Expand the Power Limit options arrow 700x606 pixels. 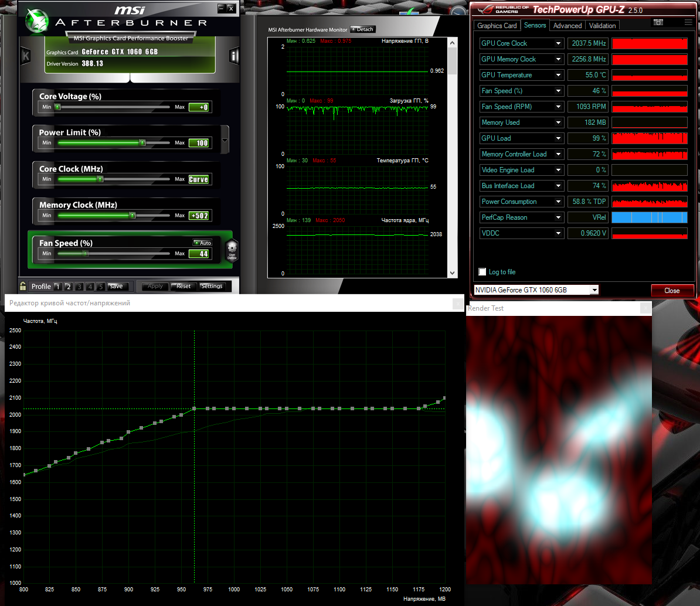point(225,139)
